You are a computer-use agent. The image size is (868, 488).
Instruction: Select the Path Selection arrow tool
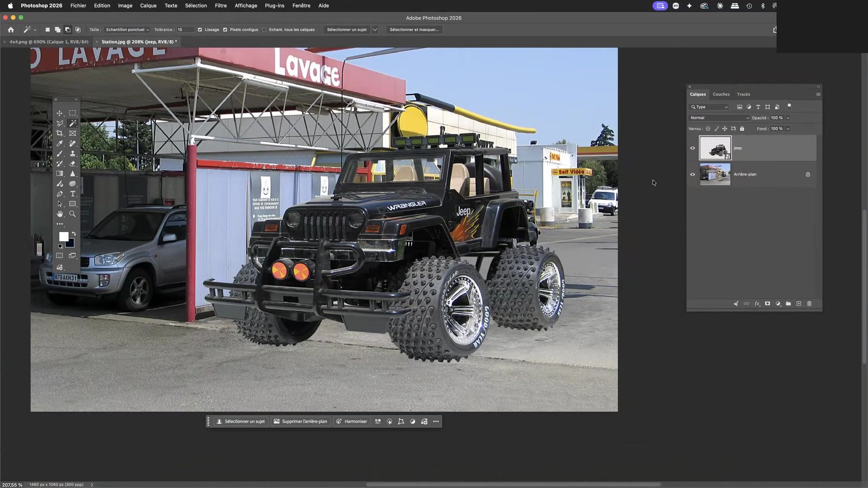click(60, 204)
